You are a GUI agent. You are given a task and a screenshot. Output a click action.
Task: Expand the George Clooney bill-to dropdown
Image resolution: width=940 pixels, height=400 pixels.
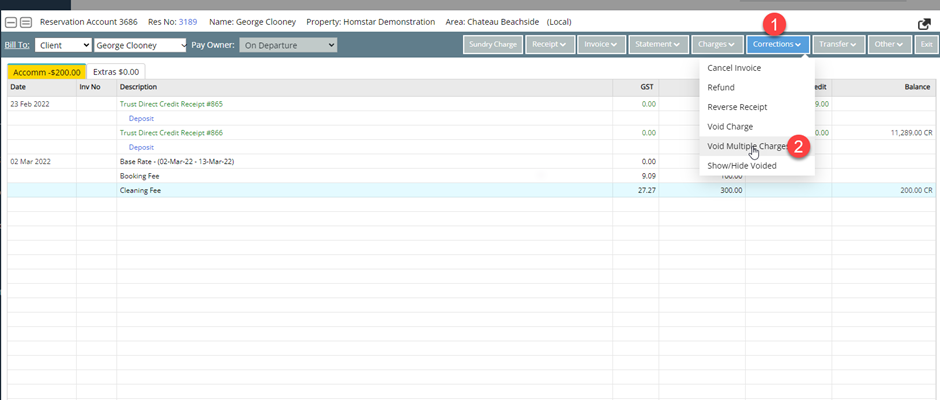click(x=140, y=45)
